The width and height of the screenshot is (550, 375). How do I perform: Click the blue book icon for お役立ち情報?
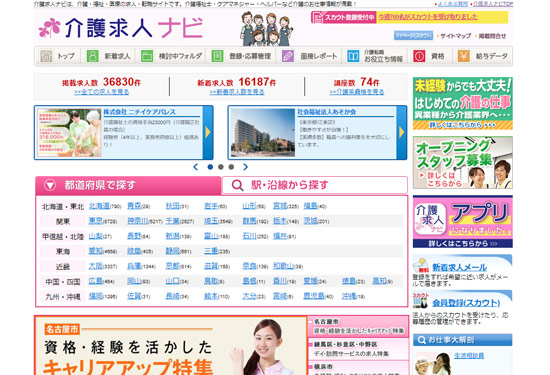(353, 56)
